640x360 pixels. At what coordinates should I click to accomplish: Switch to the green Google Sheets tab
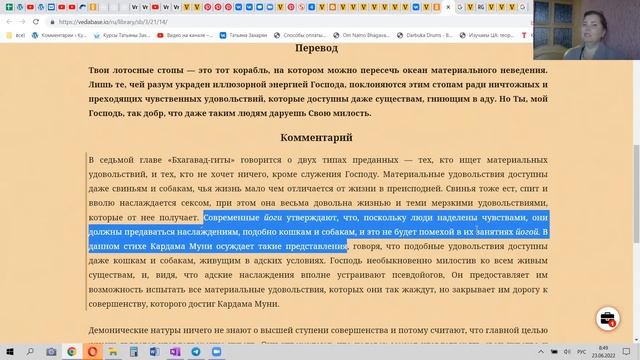pos(9,7)
